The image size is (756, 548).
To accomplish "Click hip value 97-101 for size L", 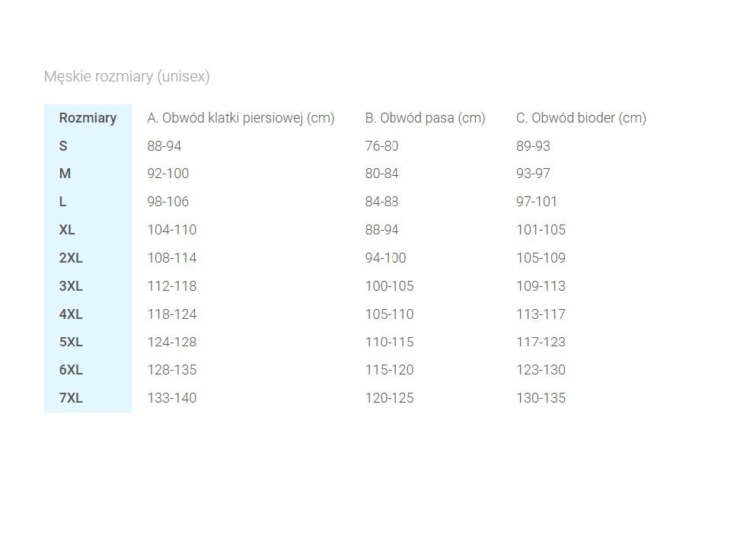I will click(x=537, y=202).
